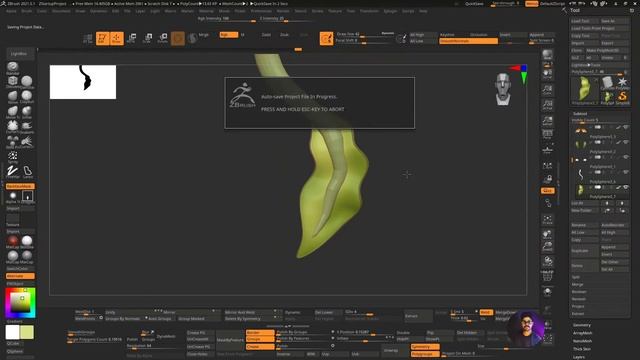The image size is (640, 360).
Task: Switch to the Scale transform tool
Action: pos(147,38)
